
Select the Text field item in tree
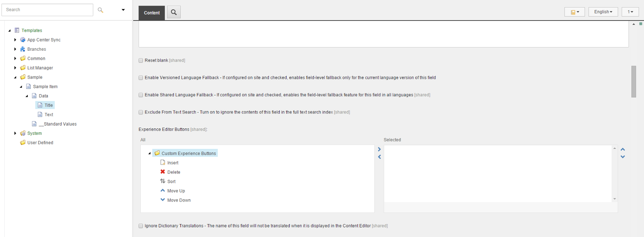[49, 115]
